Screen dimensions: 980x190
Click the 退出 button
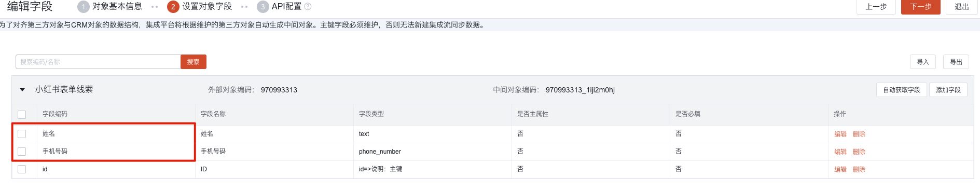(961, 7)
